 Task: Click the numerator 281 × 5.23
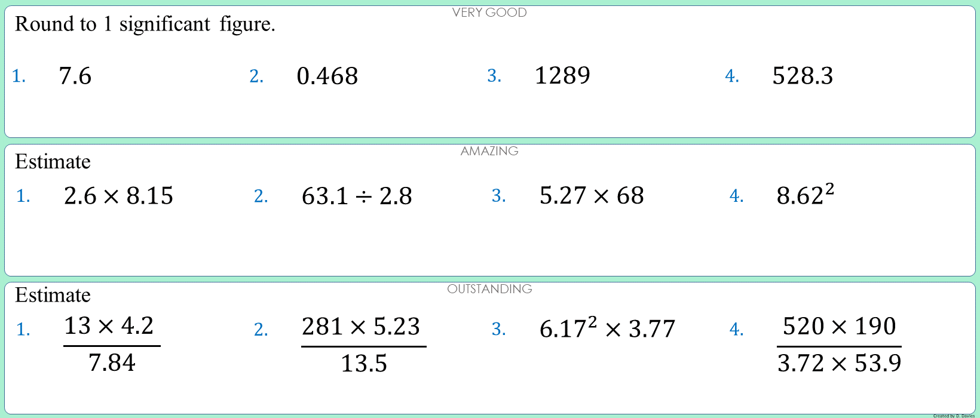click(x=361, y=327)
